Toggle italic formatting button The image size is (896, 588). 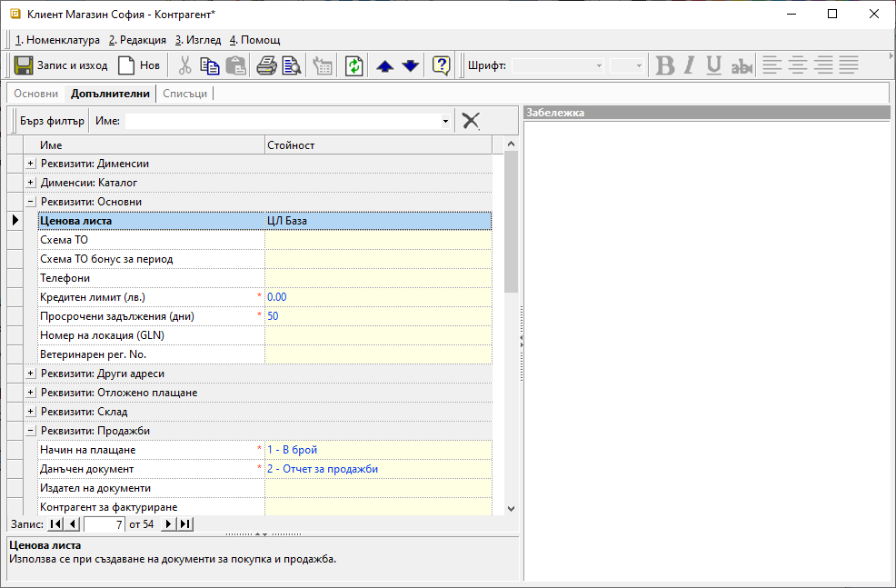[689, 65]
